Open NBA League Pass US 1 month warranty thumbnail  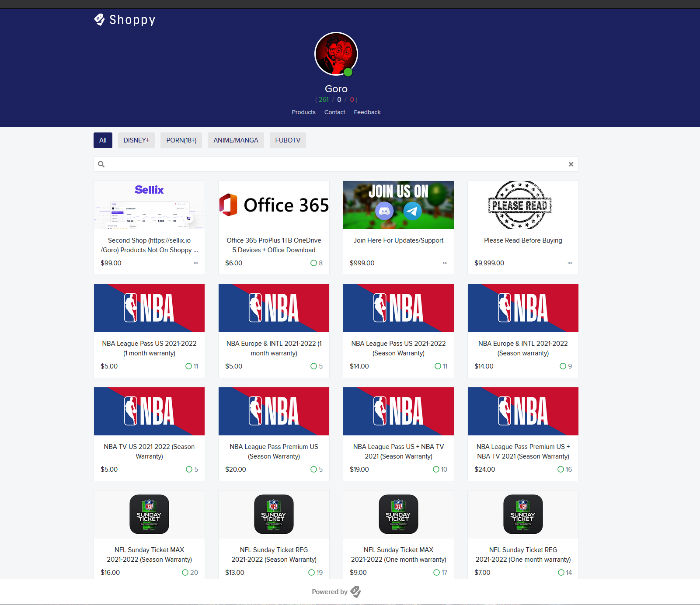click(x=149, y=308)
